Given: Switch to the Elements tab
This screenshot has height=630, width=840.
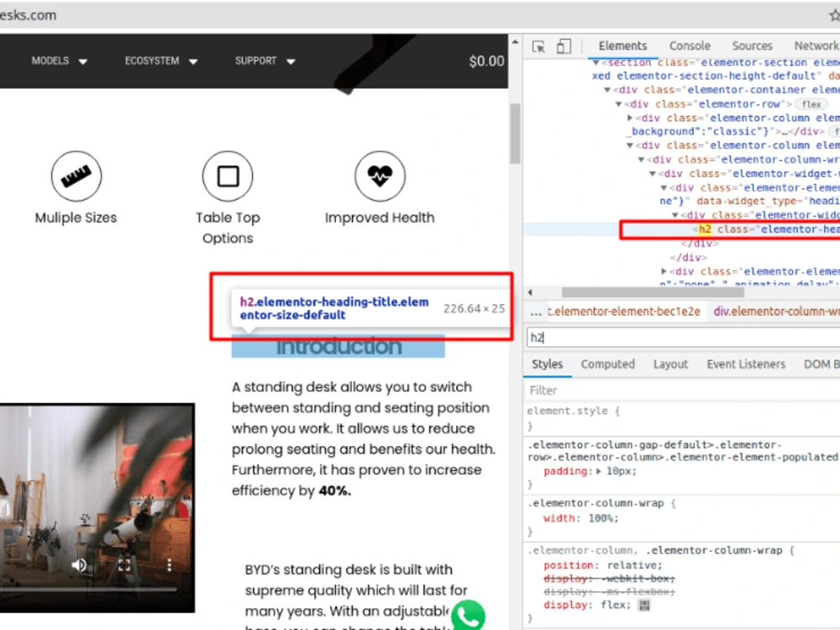Looking at the screenshot, I should point(622,46).
